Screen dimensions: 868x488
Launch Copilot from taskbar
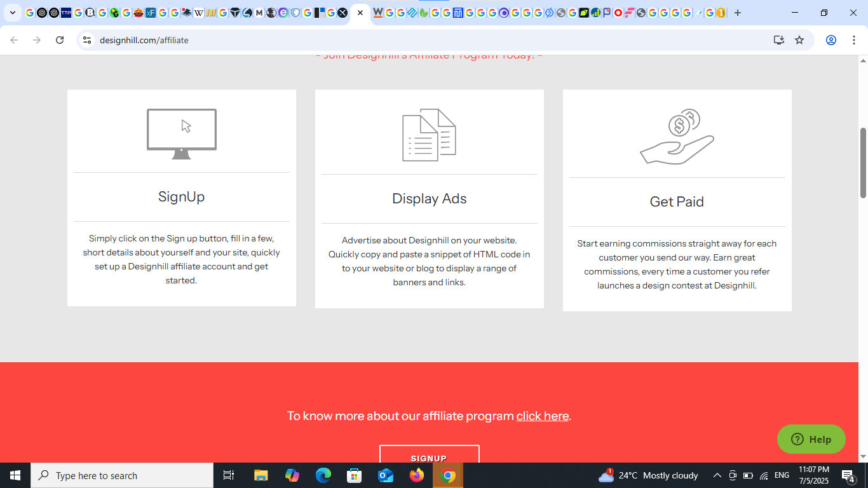[292, 475]
